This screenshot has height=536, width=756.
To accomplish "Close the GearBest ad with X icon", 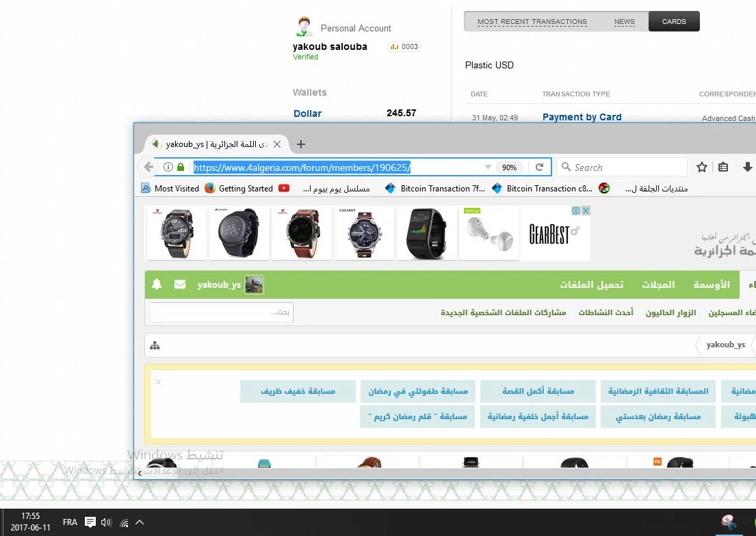I will [586, 211].
